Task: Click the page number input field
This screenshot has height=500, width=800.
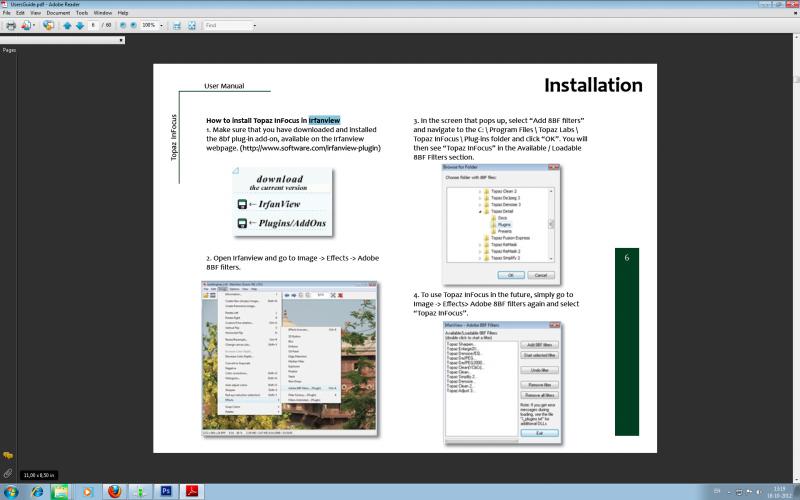Action: (93, 25)
